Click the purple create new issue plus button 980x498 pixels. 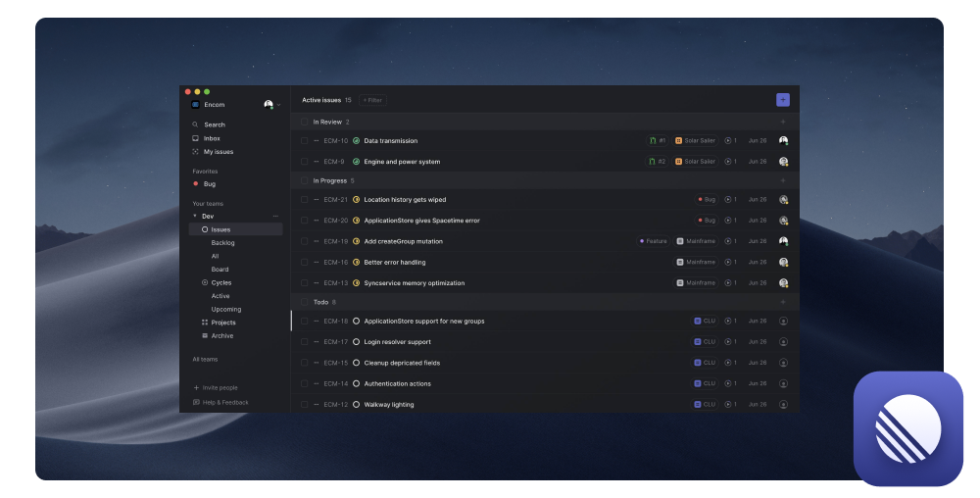[782, 100]
